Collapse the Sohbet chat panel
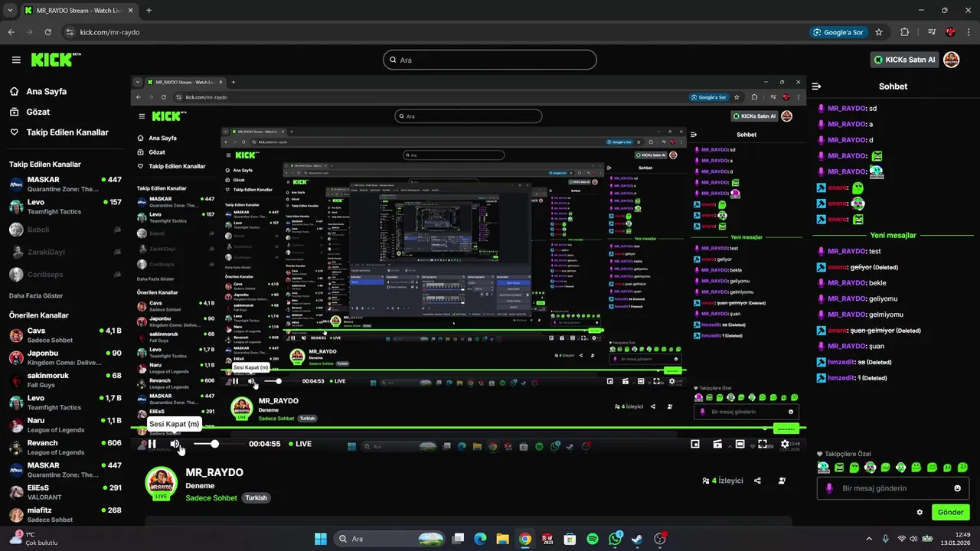This screenshot has height=551, width=980. (817, 86)
